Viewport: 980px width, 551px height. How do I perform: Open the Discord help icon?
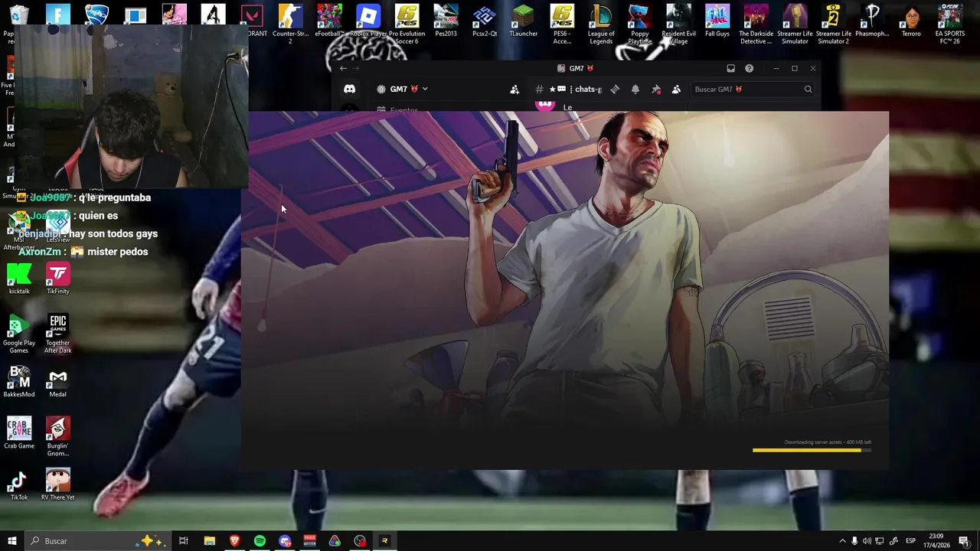[749, 69]
